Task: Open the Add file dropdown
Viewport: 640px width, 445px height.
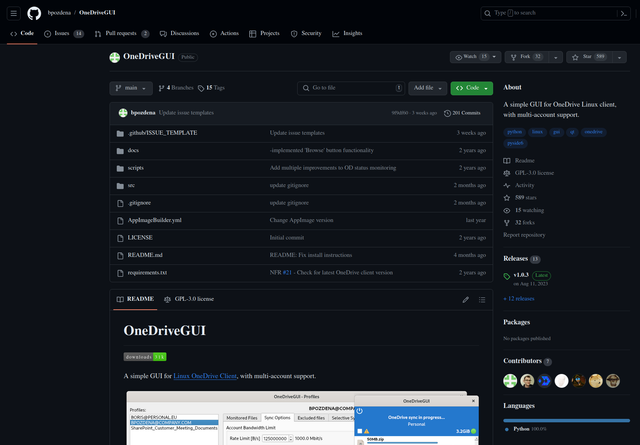Action: click(428, 88)
